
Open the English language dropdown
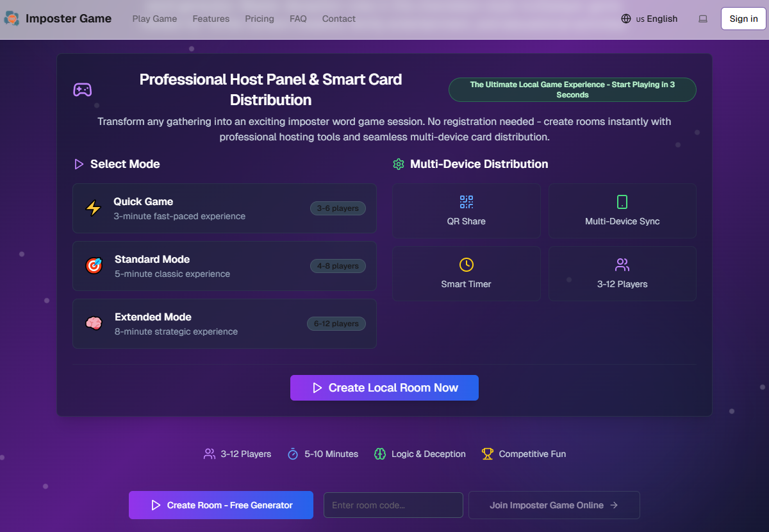[649, 19]
